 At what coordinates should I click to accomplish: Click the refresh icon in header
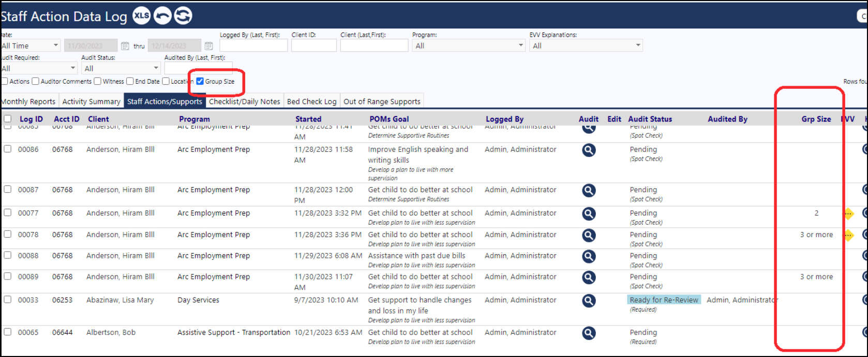(183, 16)
